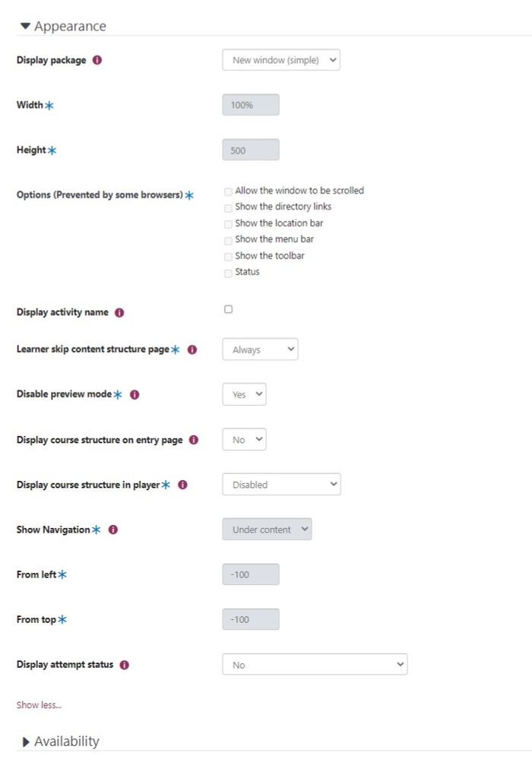
Task: Click help icon for Learner skip content structure page
Action: [192, 349]
